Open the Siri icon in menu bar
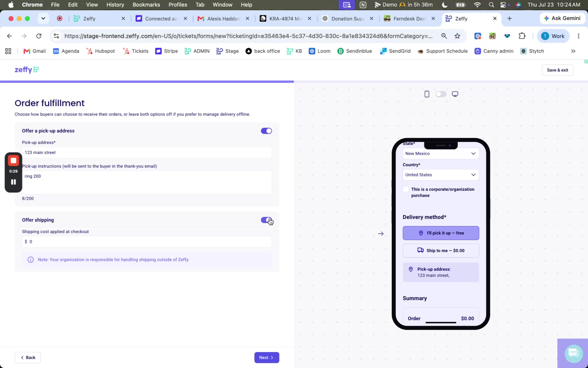Viewport: 588px width, 368px height. tap(518, 5)
